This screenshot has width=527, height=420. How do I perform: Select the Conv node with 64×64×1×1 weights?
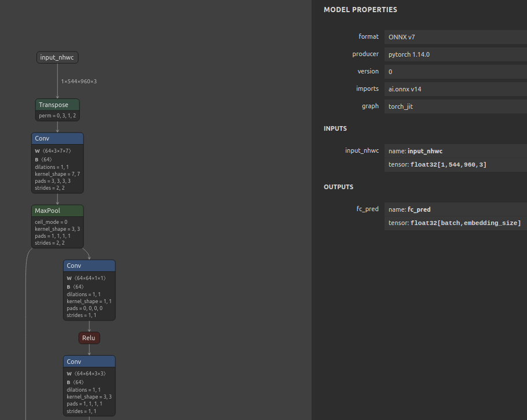click(x=89, y=266)
